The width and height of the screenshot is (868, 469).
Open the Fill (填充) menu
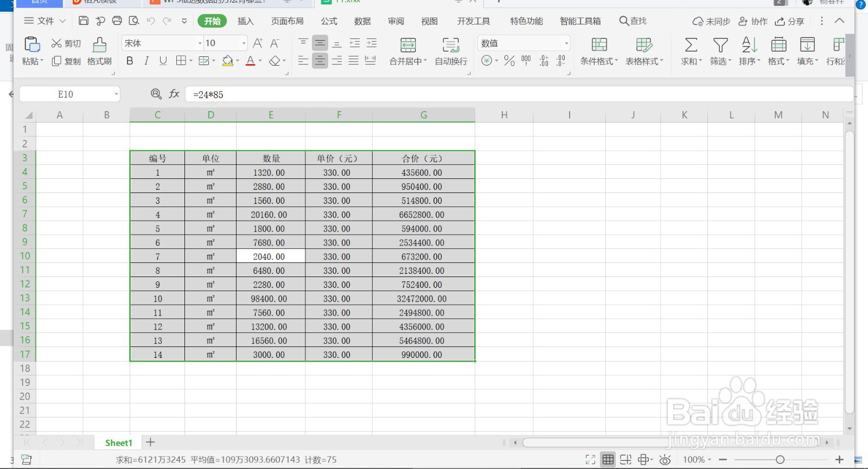tap(807, 52)
